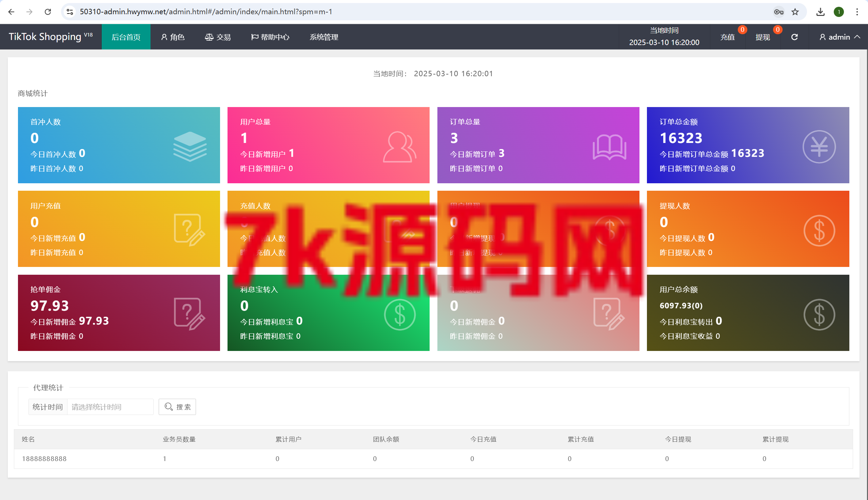Click the password key icon in address bar
The image size is (868, 500).
point(778,12)
